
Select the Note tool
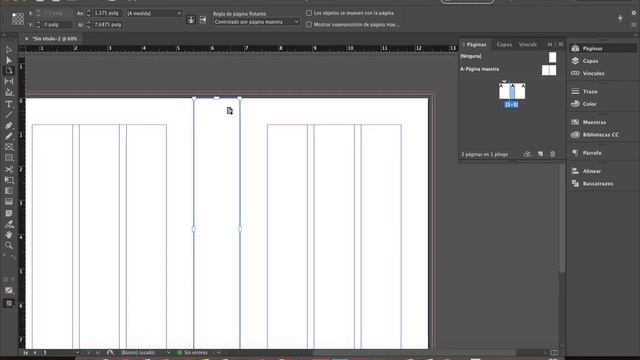point(9,213)
